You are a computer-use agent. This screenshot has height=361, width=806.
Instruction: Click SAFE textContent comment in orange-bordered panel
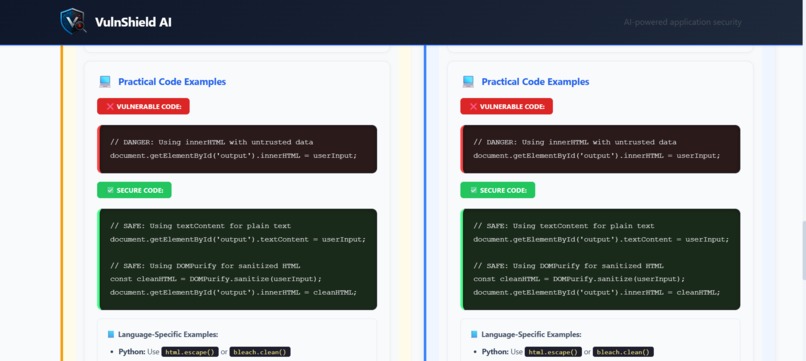coord(200,226)
